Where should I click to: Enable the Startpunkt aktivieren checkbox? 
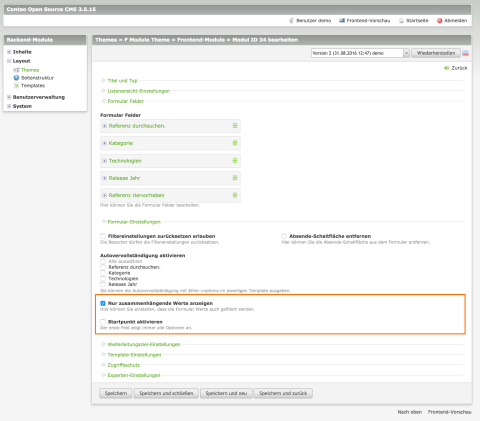click(x=103, y=322)
